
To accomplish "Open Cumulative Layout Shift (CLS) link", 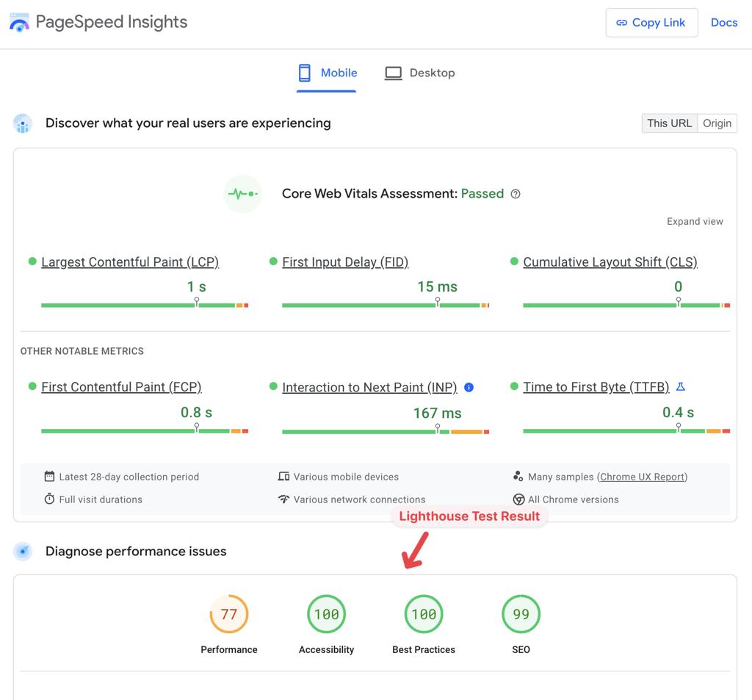I will pyautogui.click(x=610, y=262).
